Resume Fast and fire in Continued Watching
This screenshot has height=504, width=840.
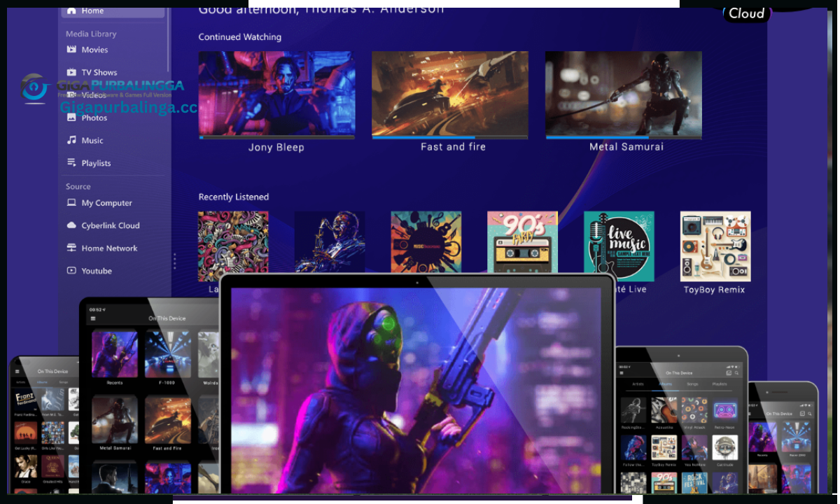click(450, 93)
